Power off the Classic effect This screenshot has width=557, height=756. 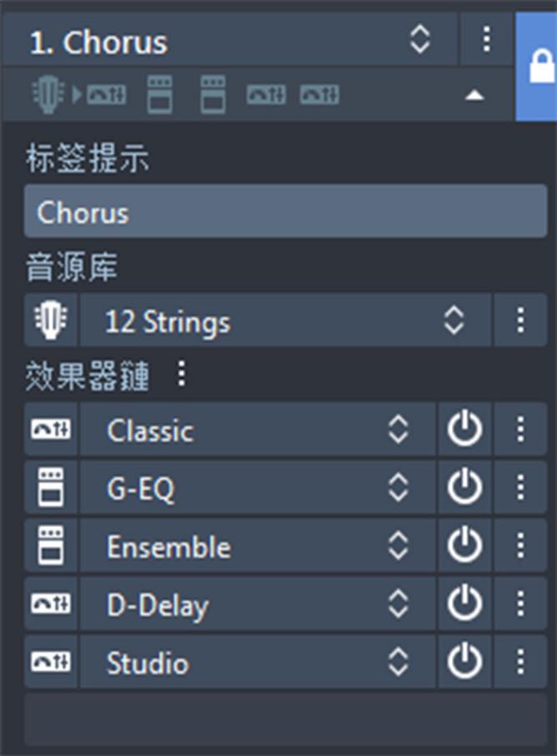464,430
